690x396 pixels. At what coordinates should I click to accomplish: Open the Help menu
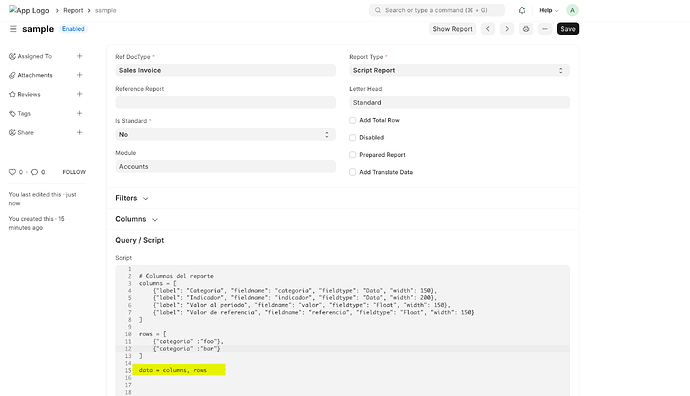549,10
